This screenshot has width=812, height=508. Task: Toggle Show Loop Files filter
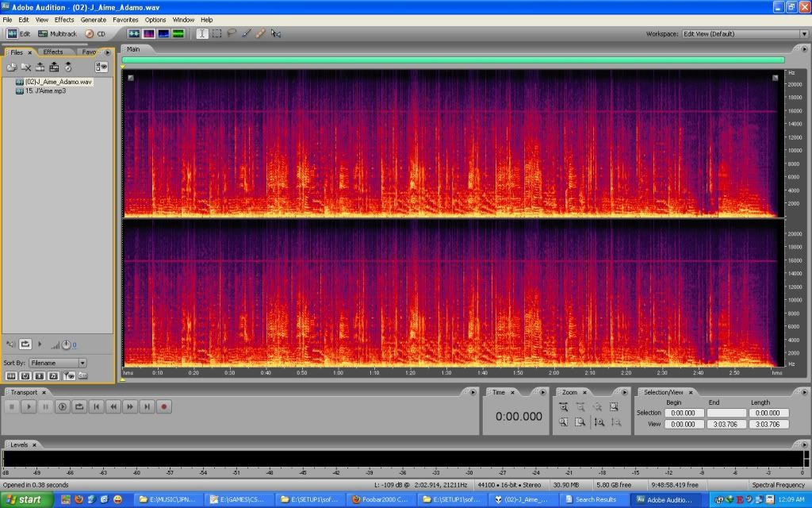tap(25, 375)
